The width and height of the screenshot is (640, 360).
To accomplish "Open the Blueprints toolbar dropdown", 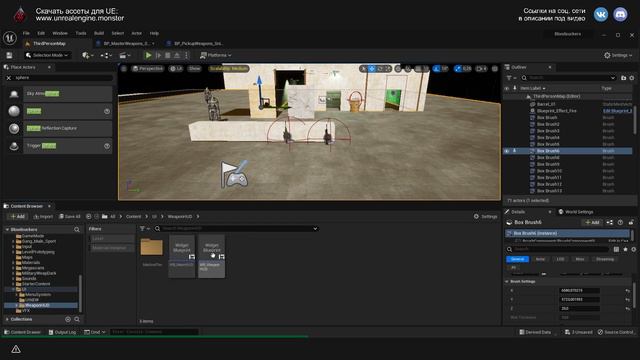I will (x=106, y=55).
